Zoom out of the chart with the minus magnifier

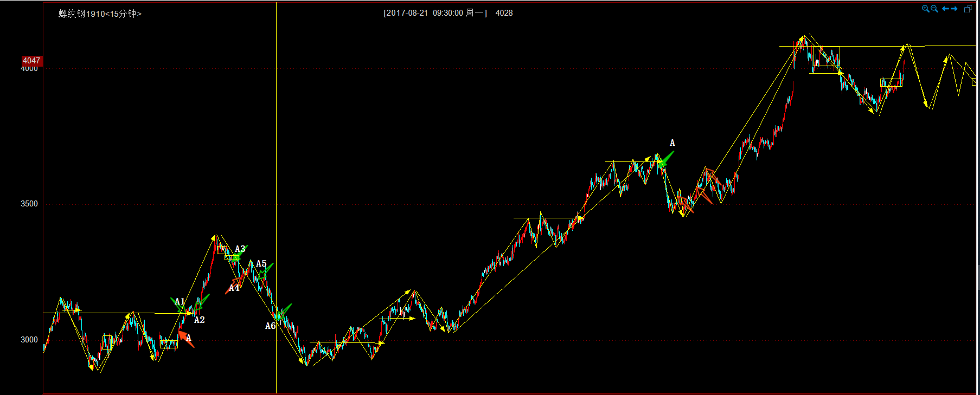point(934,9)
